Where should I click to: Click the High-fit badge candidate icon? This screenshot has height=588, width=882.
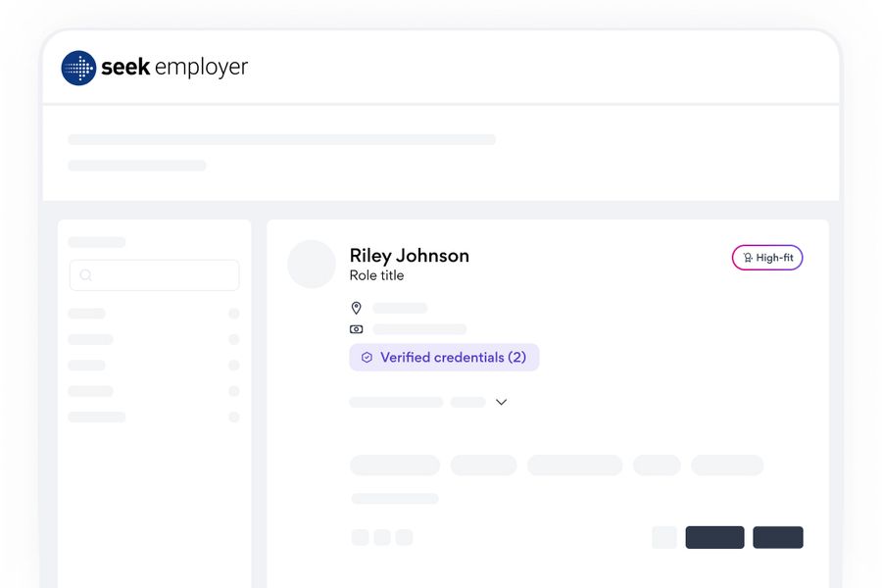click(748, 258)
